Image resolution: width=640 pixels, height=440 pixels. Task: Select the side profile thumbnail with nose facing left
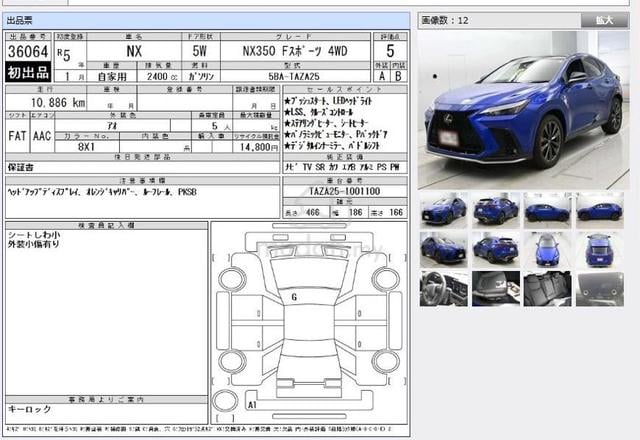(600, 211)
